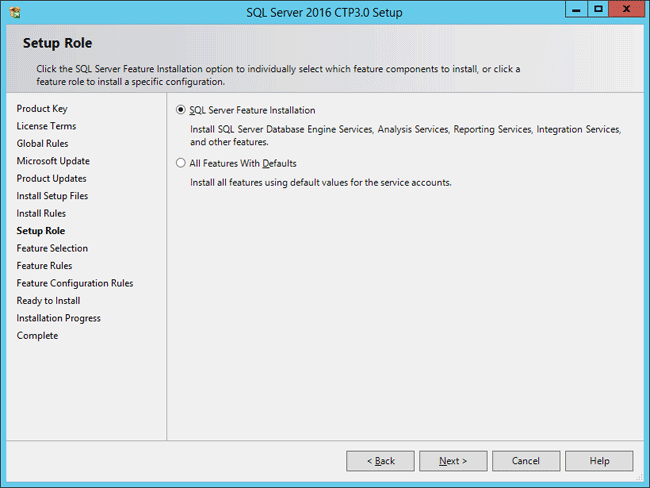Click Install Rules step in sidebar

(x=41, y=213)
